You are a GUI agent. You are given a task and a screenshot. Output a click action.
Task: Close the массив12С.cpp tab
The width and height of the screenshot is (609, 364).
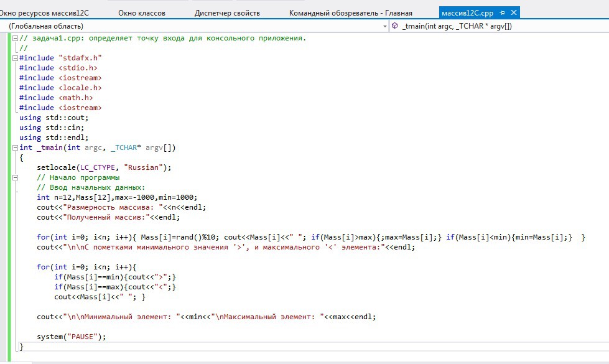coord(514,12)
